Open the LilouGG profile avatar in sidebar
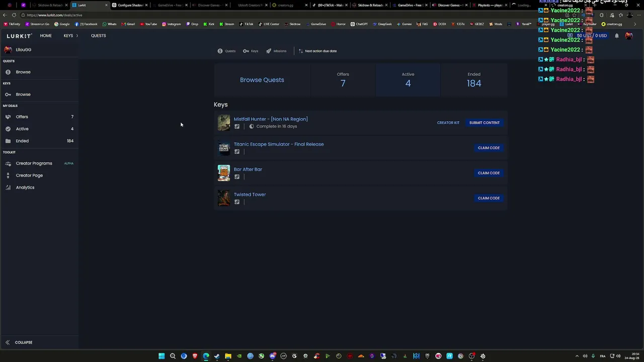This screenshot has height=362, width=644. (8, 50)
